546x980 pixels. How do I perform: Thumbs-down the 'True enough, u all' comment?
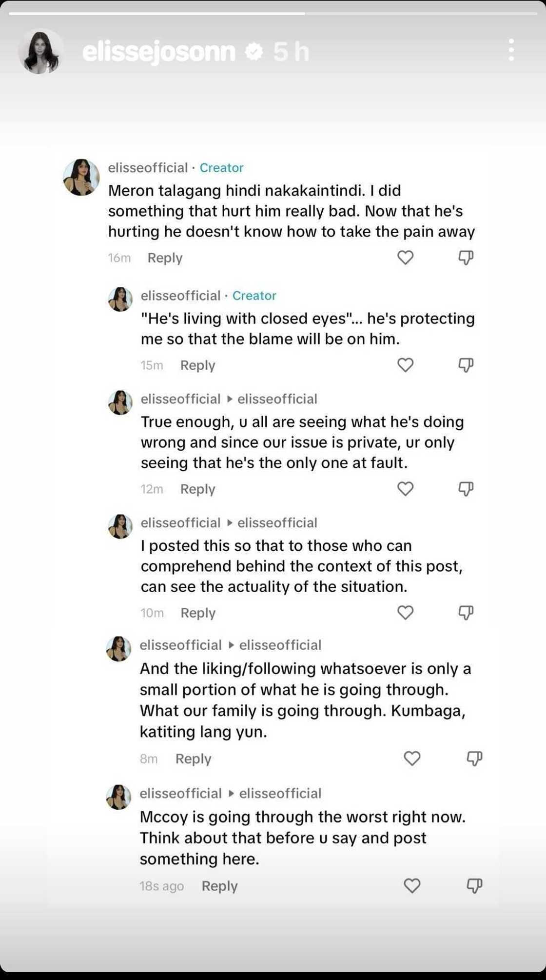coord(466,489)
